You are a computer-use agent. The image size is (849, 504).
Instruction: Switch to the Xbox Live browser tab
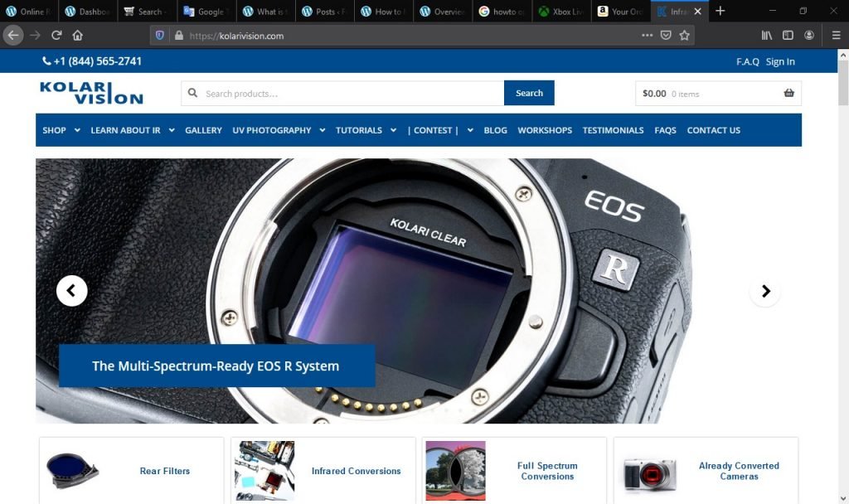point(561,12)
